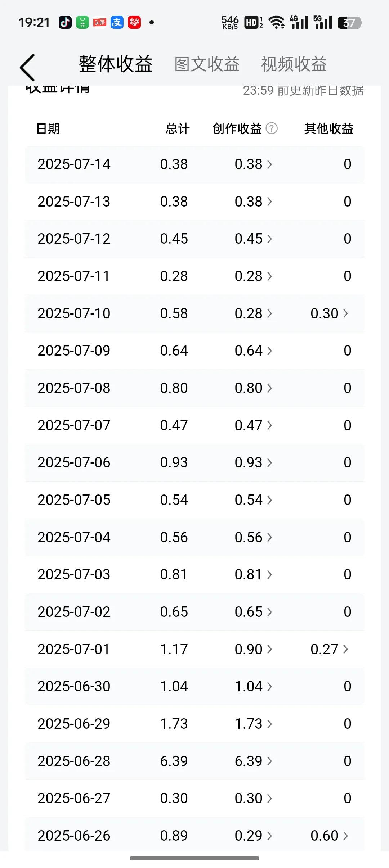This screenshot has height=868, width=389.
Task: Select the 整体收益 tab
Action: 116,64
